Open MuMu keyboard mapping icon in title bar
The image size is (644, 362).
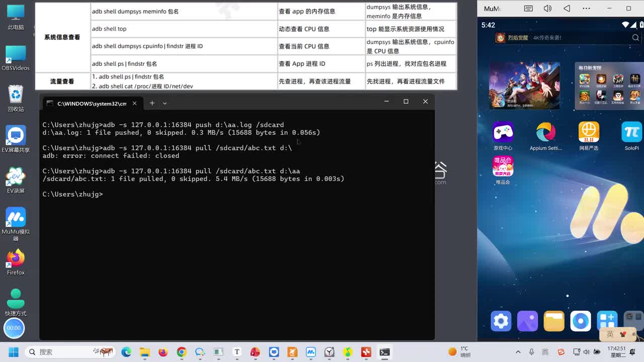click(x=528, y=9)
